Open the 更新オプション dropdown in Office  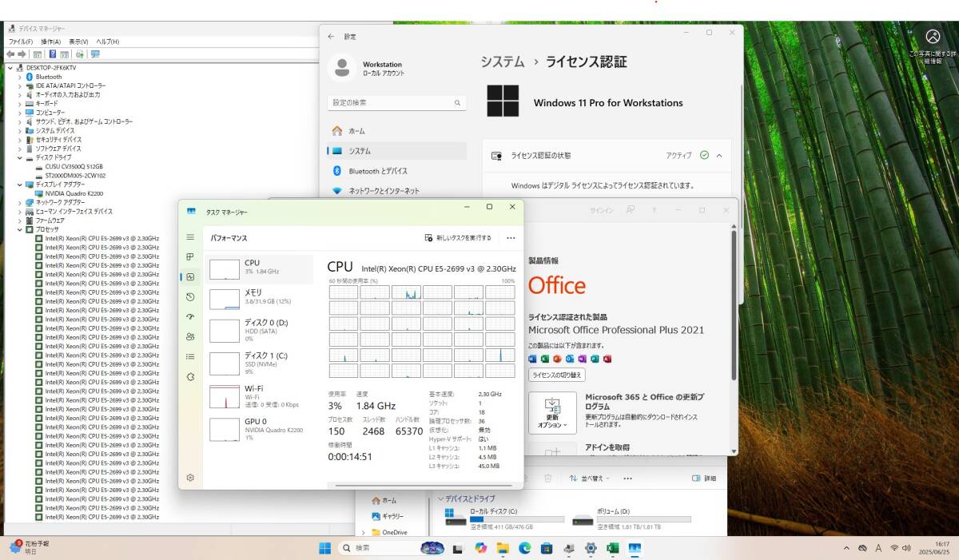pyautogui.click(x=552, y=413)
